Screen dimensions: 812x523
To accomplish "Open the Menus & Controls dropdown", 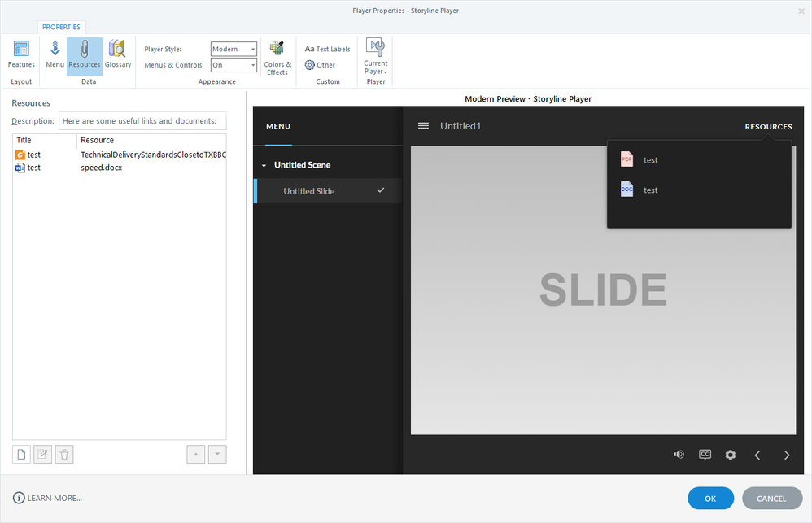I will pyautogui.click(x=234, y=65).
